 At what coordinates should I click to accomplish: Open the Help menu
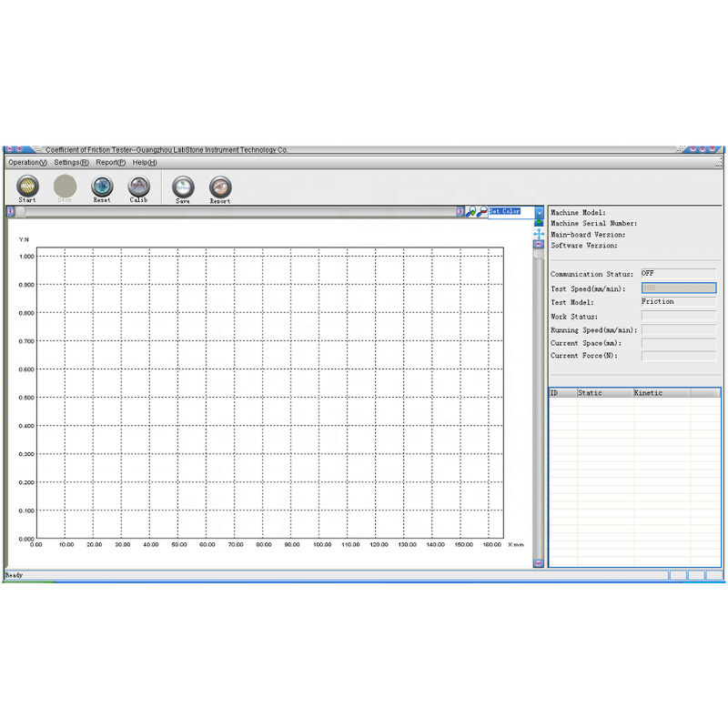click(x=145, y=162)
